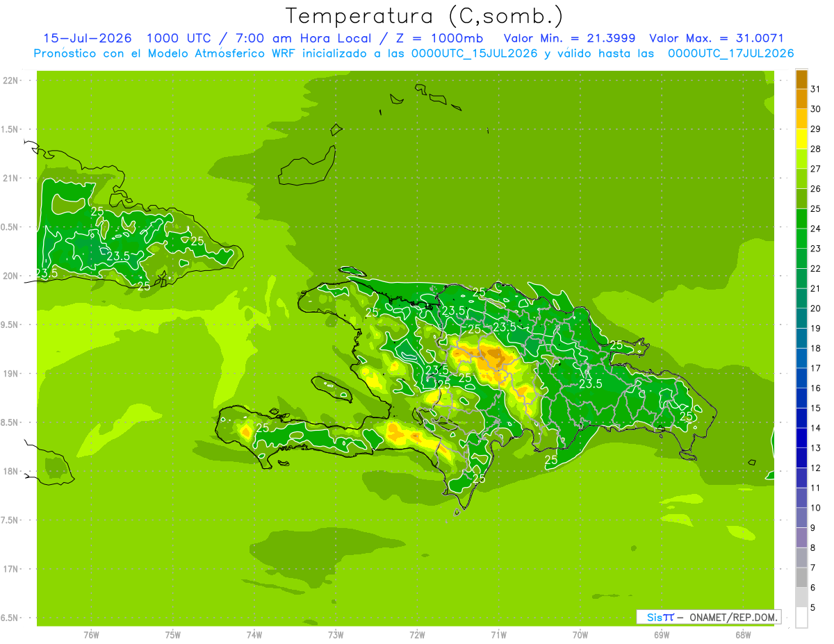Click the 22N latitude axis label
Image resolution: width=834 pixels, height=644 pixels.
[x=10, y=81]
